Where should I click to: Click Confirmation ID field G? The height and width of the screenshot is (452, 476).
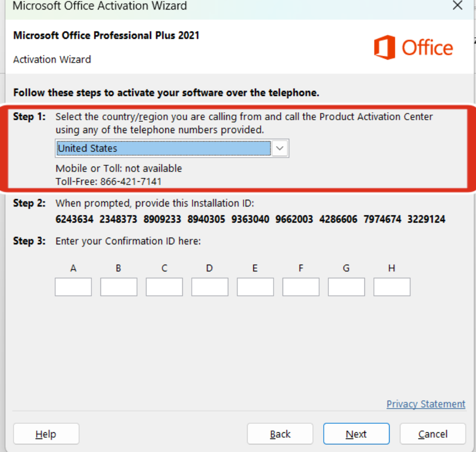[x=346, y=287]
